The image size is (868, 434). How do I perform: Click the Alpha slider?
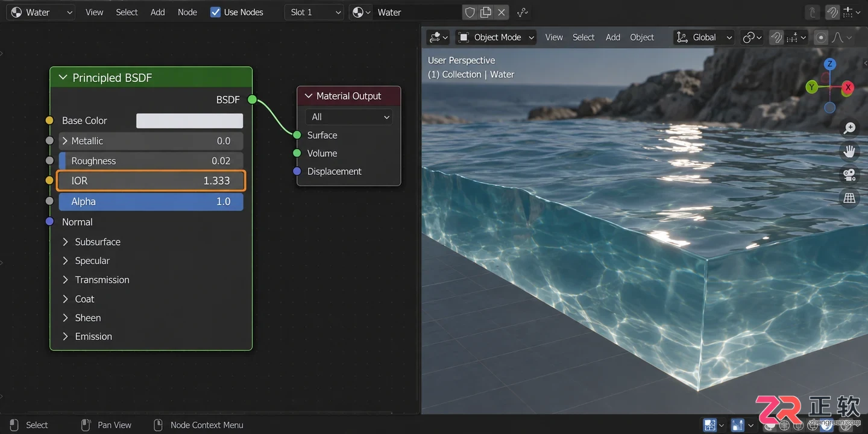151,201
